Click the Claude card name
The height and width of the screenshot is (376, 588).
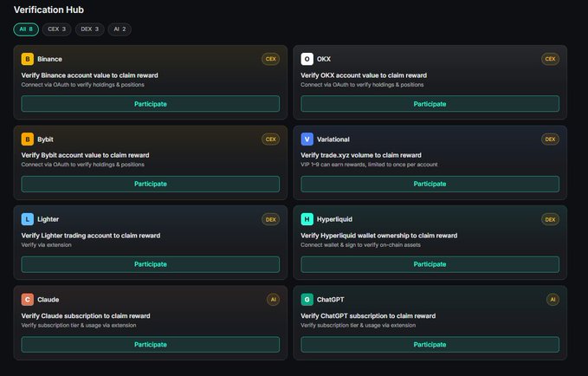click(x=48, y=300)
